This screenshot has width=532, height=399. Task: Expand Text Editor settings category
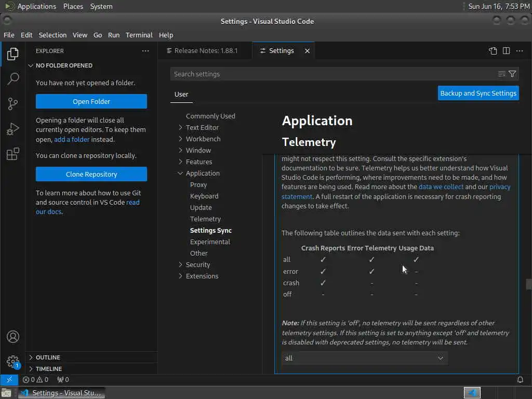202,128
